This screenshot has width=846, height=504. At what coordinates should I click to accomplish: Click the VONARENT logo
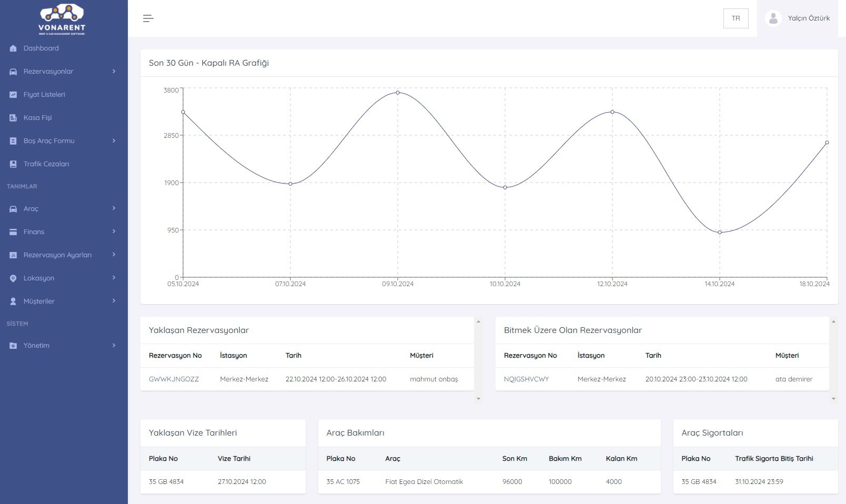pyautogui.click(x=62, y=19)
